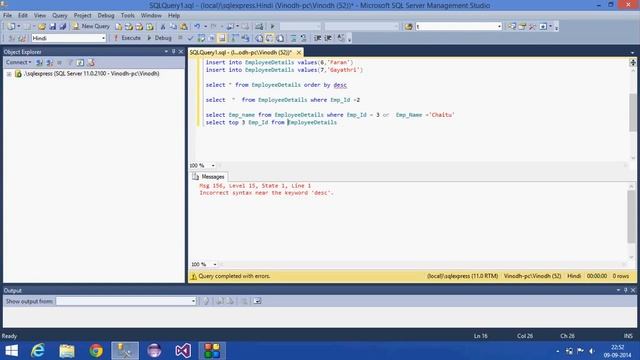Image resolution: width=640 pixels, height=360 pixels.
Task: Click the Decrease Indent icon
Action: (x=317, y=38)
